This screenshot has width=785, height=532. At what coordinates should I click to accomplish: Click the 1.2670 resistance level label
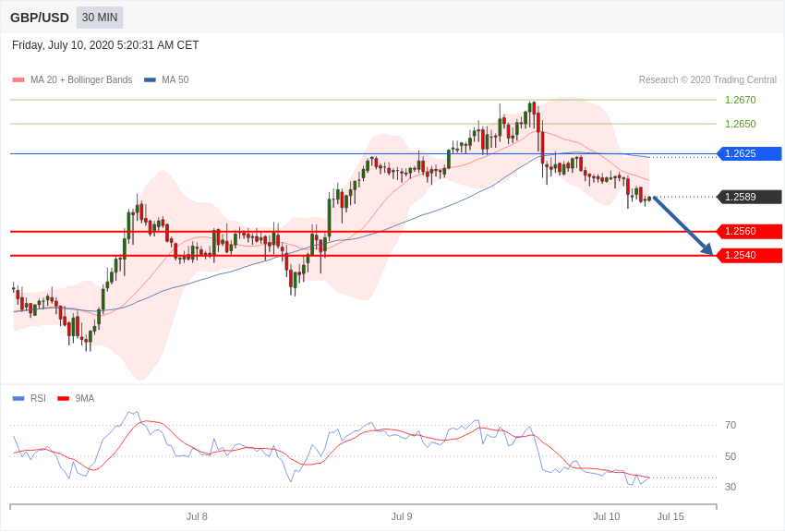[740, 100]
